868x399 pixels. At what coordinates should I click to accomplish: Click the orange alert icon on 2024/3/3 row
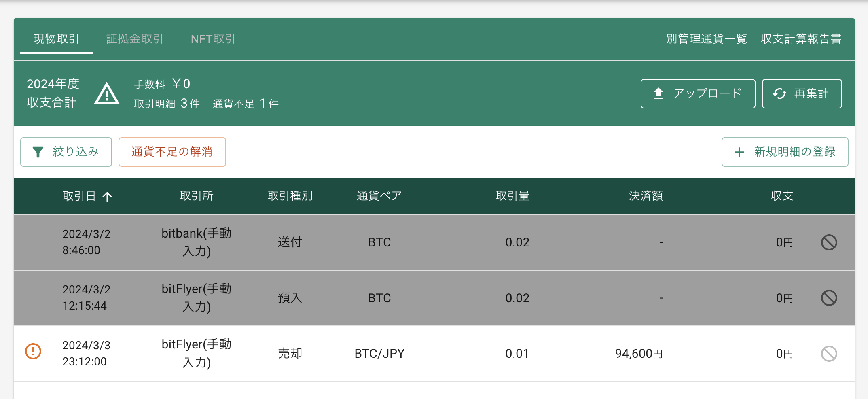click(33, 351)
